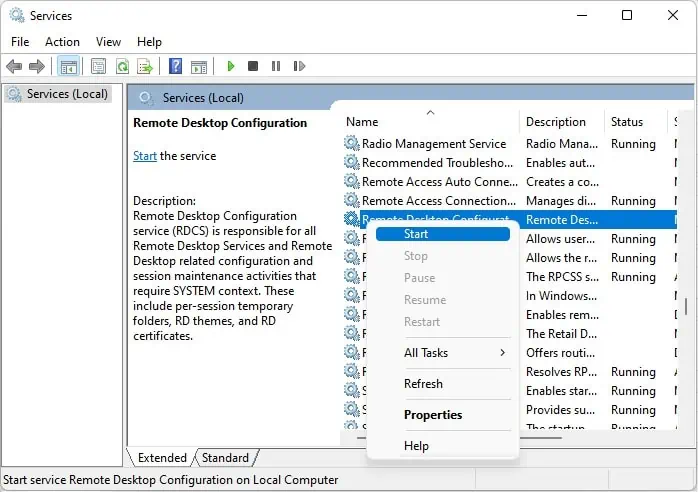Screen dimensions: 698x492
Task: Click gear icon beside Remote Access Connection Manager
Action: pyautogui.click(x=352, y=200)
